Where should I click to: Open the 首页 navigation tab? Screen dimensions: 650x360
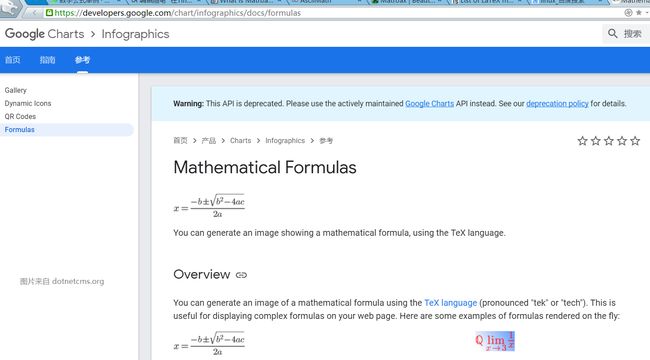tap(12, 60)
